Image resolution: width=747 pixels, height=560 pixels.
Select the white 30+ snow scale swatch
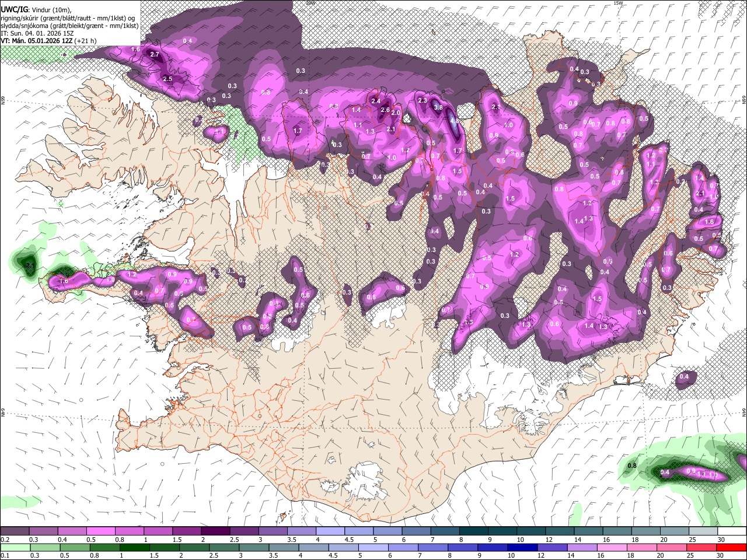tap(731, 531)
